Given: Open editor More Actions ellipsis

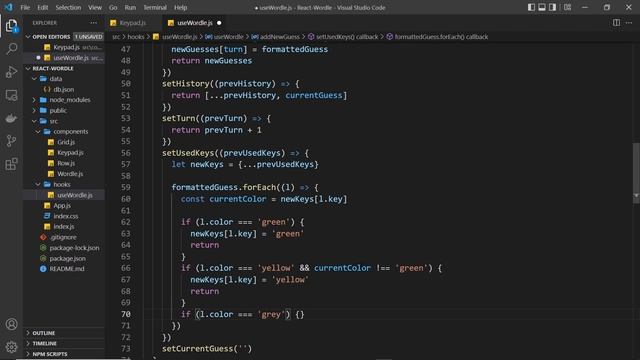Looking at the screenshot, I should point(629,23).
